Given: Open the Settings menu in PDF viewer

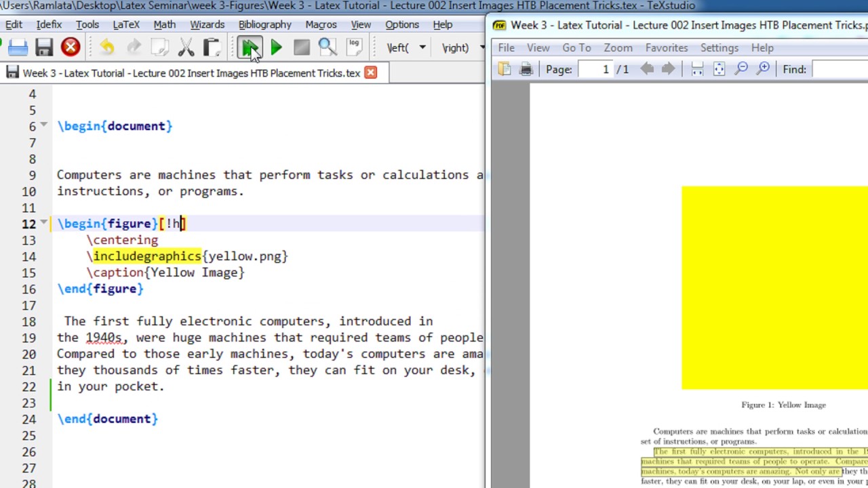Looking at the screenshot, I should tap(719, 47).
